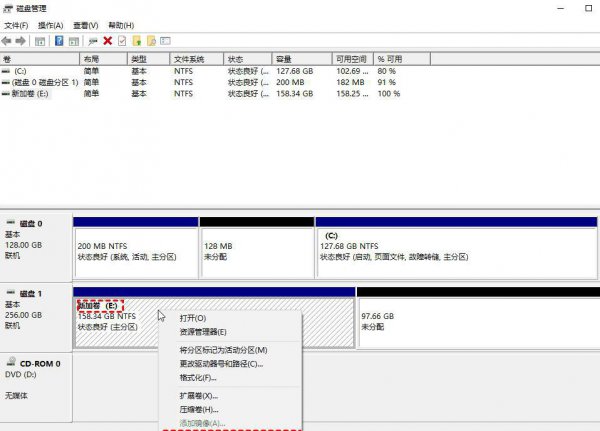
Task: Click the drive icon beside (C:) in volume list
Action: (x=6, y=71)
